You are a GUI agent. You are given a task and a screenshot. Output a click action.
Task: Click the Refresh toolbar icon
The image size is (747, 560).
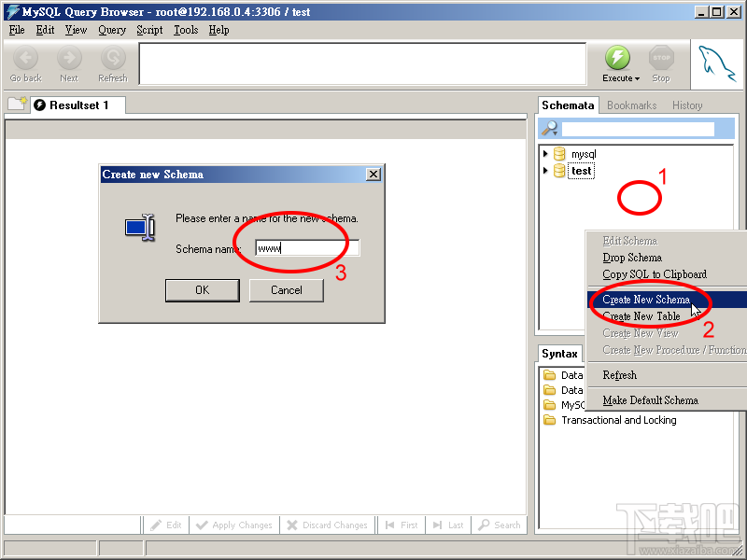click(112, 58)
